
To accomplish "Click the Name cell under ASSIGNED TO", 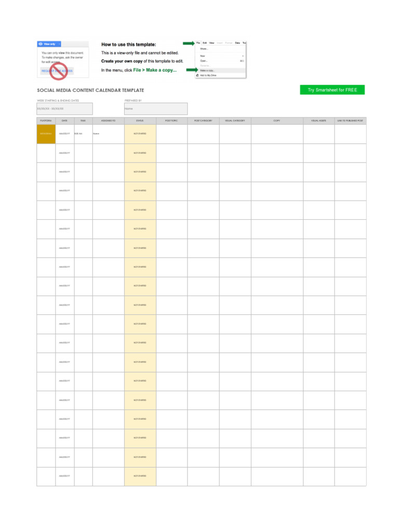I will pos(108,134).
